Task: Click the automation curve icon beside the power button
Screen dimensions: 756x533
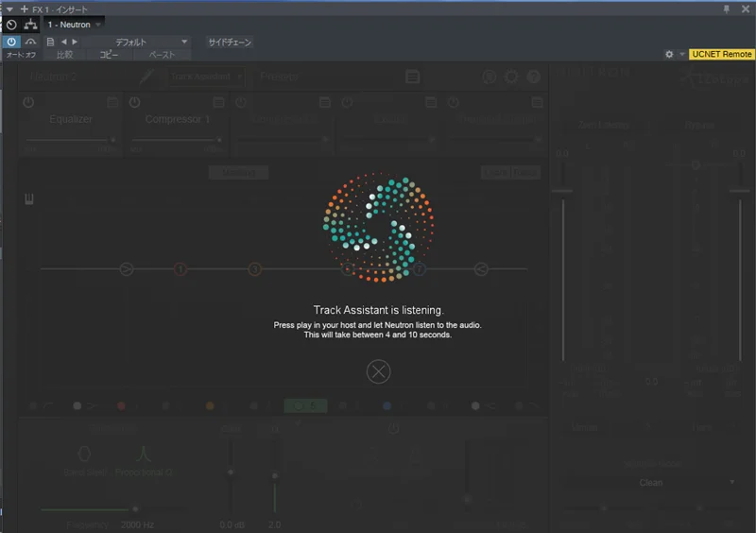Action: click(x=31, y=42)
